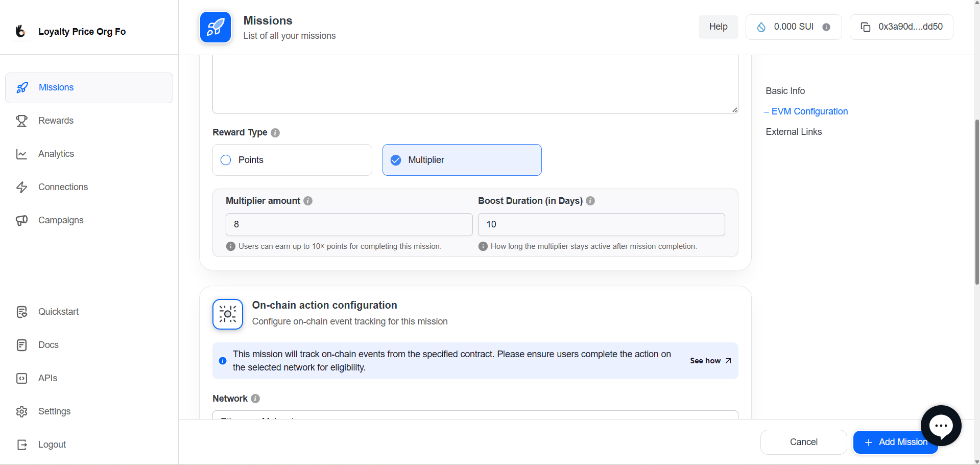Click wallet address 0x3a90d....dd50

(x=901, y=27)
